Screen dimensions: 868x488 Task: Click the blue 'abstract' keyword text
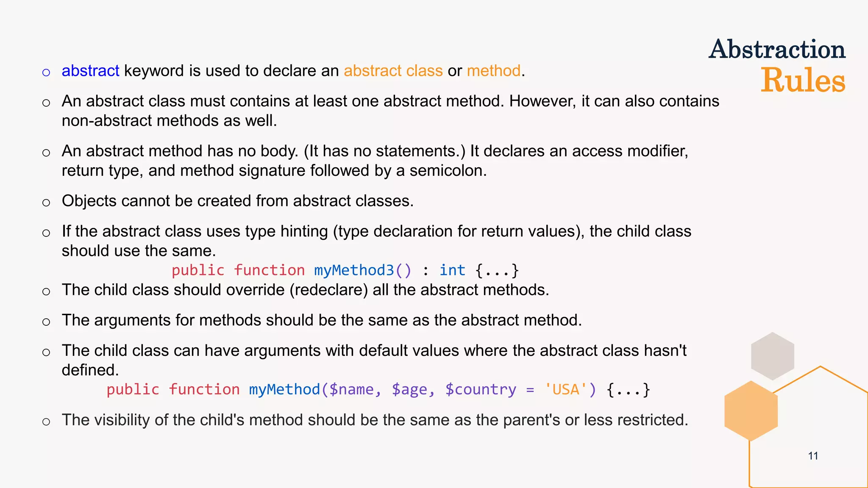[x=90, y=71]
